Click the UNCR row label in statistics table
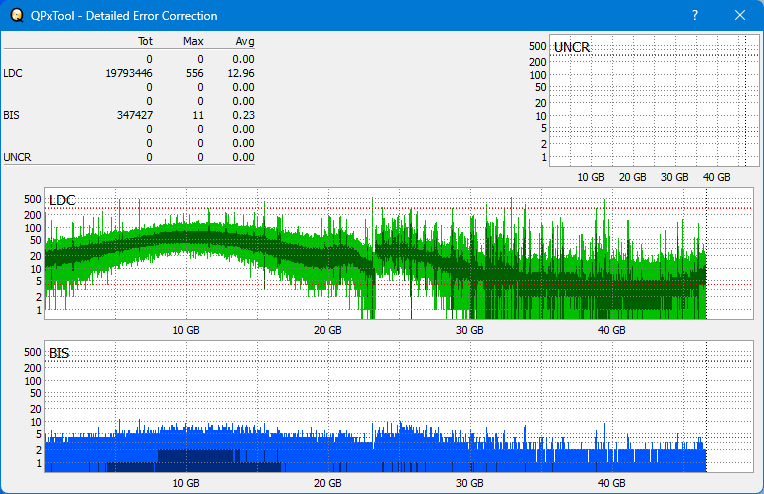The width and height of the screenshot is (764, 494). 17,157
